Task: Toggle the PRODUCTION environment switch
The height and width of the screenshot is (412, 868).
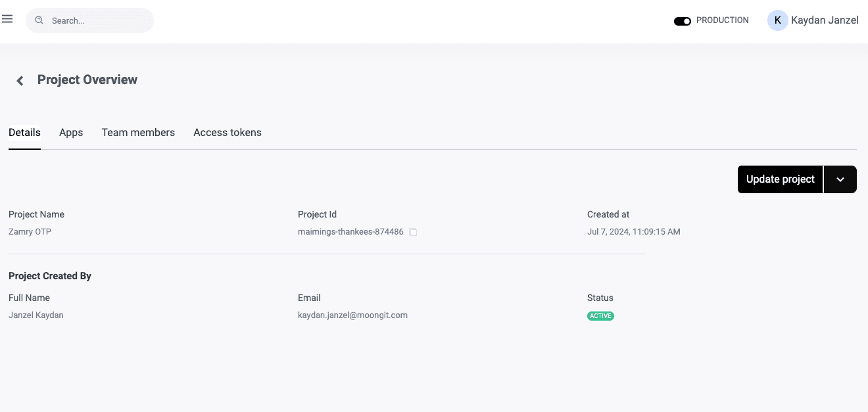Action: (x=683, y=21)
